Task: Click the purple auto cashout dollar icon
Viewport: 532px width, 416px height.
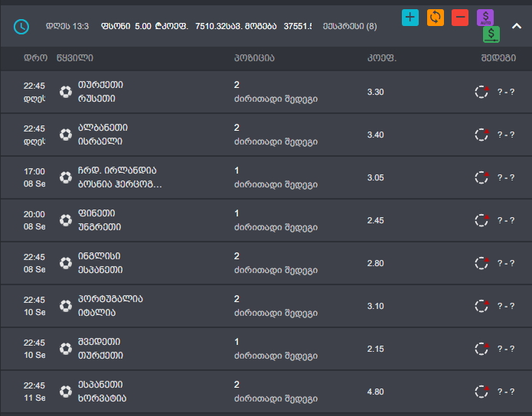Action: click(x=485, y=18)
